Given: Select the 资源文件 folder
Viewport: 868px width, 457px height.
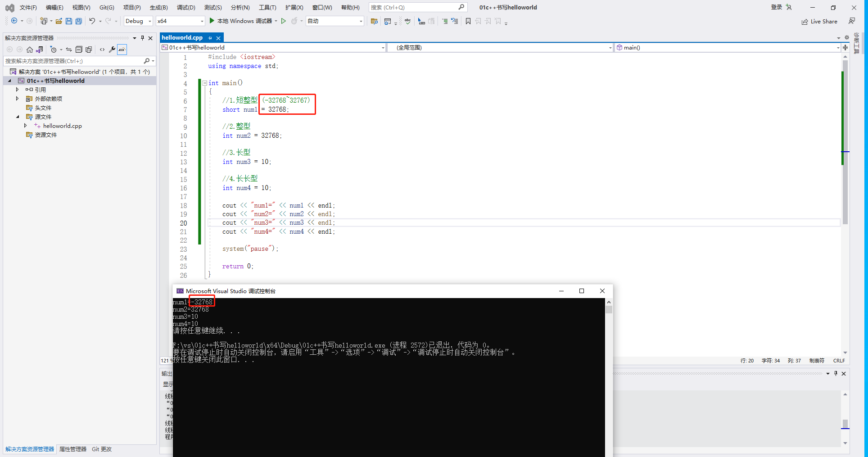Looking at the screenshot, I should [46, 135].
